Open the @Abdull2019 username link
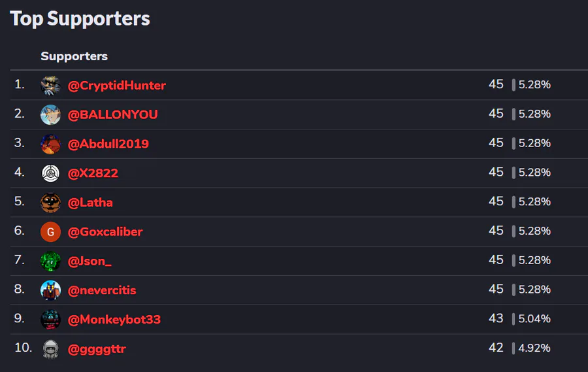 108,144
